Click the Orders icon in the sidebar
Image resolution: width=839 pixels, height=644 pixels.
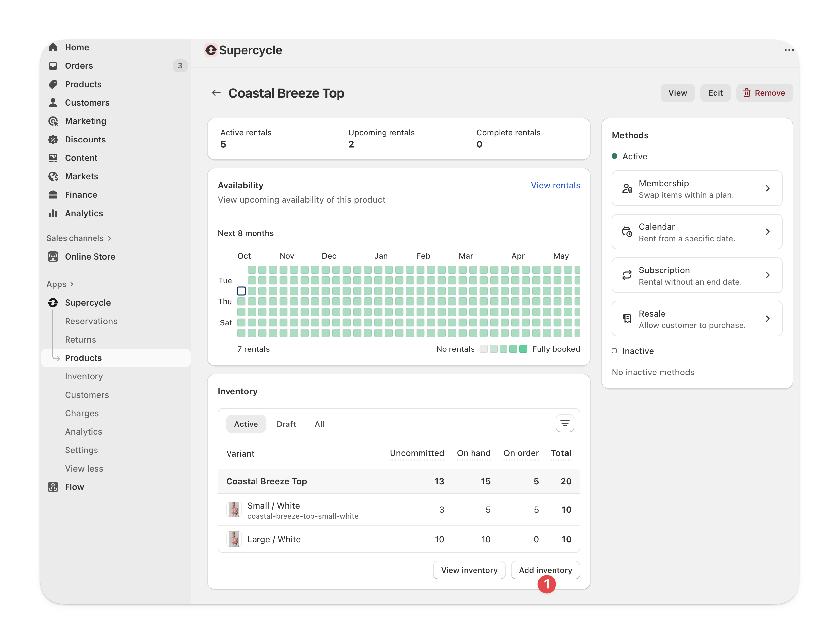click(x=53, y=65)
